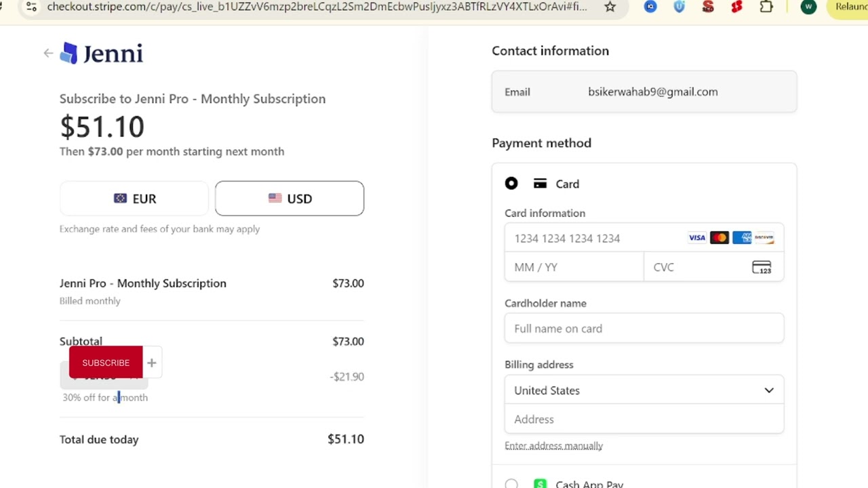Click the Address input field
Viewport: 868px width, 488px height.
(x=644, y=420)
